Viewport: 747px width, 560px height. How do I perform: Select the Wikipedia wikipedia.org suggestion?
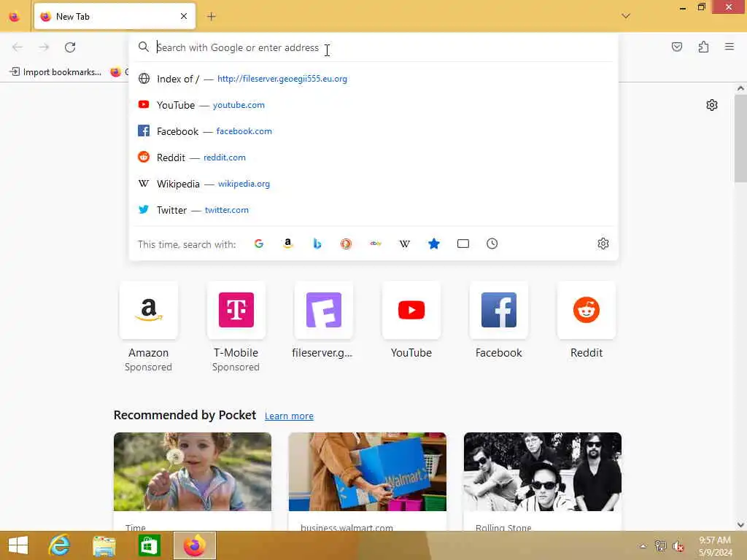tap(373, 184)
